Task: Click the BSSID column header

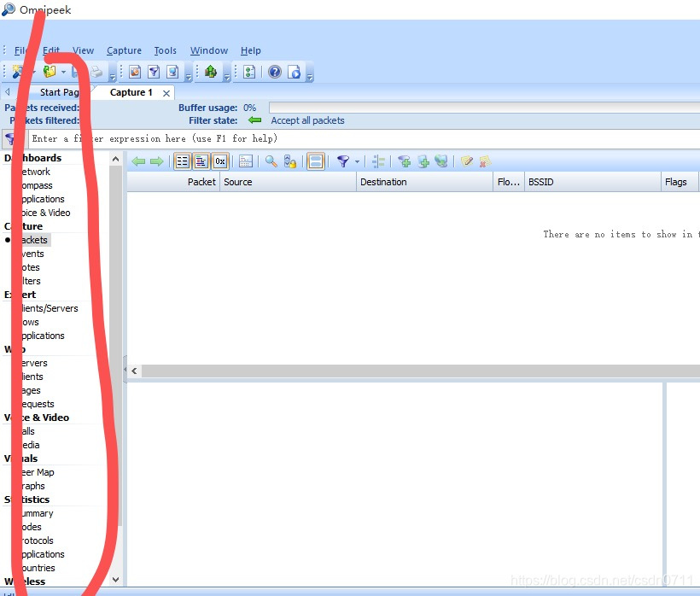Action: [x=592, y=182]
